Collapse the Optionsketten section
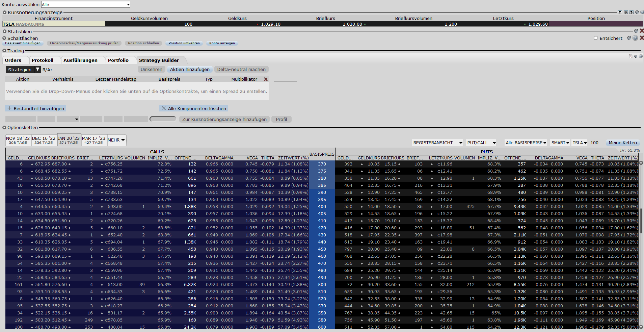The image size is (644, 332). pos(4,127)
